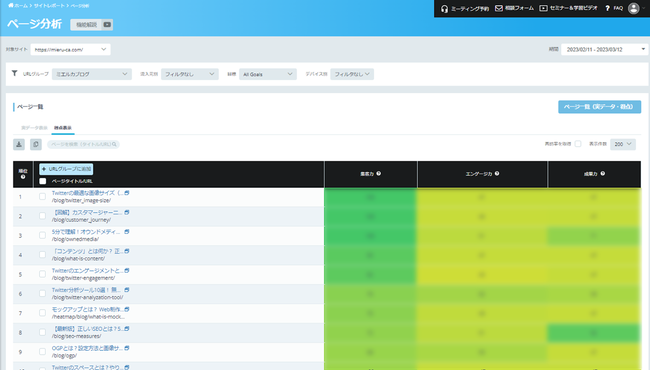Check the box for row 1 page

(x=42, y=196)
